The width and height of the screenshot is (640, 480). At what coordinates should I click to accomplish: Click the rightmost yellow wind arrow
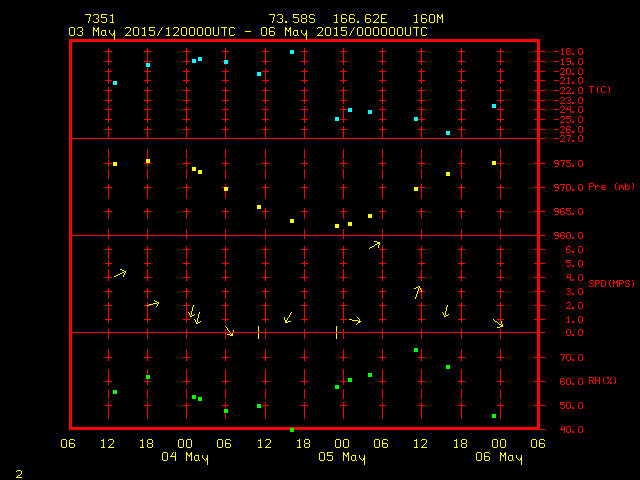coord(498,323)
